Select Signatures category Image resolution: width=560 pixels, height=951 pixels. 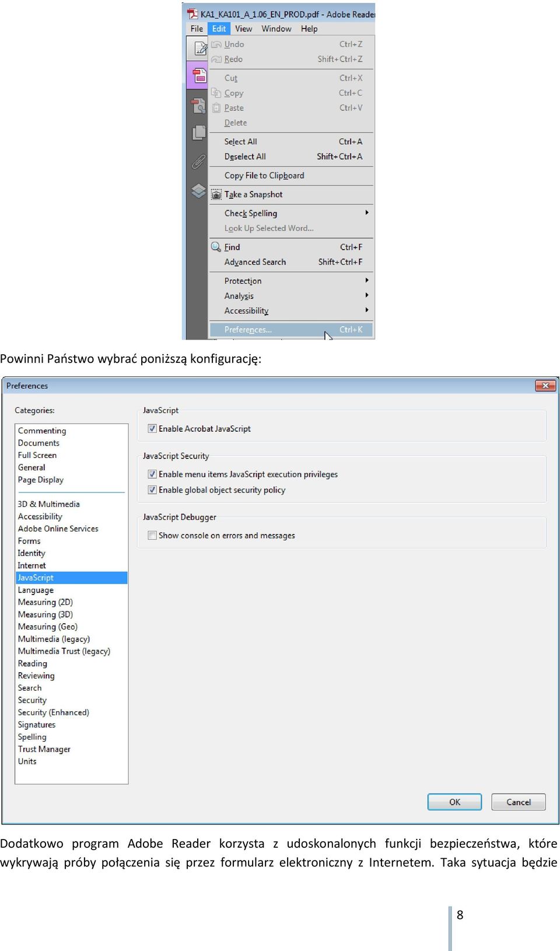coord(37,725)
